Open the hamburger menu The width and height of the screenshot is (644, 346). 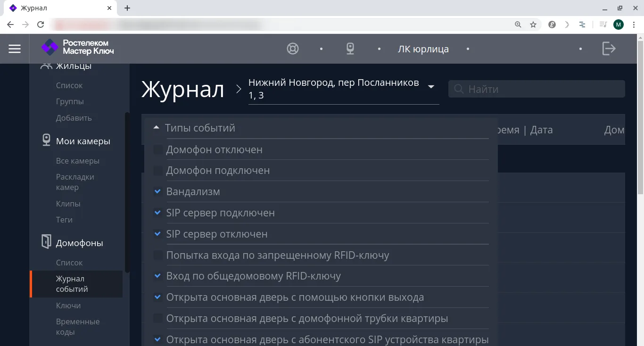click(15, 49)
